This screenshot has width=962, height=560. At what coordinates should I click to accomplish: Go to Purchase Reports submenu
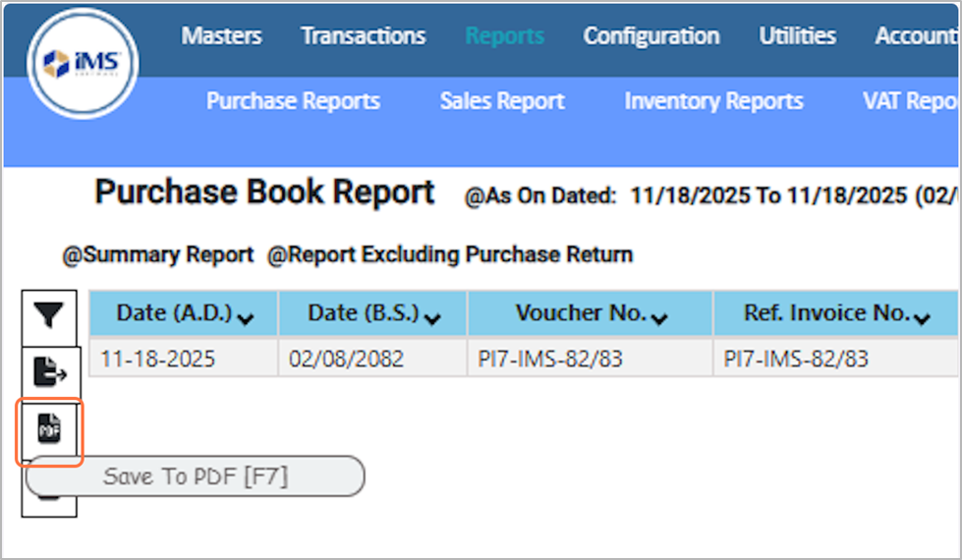point(293,101)
